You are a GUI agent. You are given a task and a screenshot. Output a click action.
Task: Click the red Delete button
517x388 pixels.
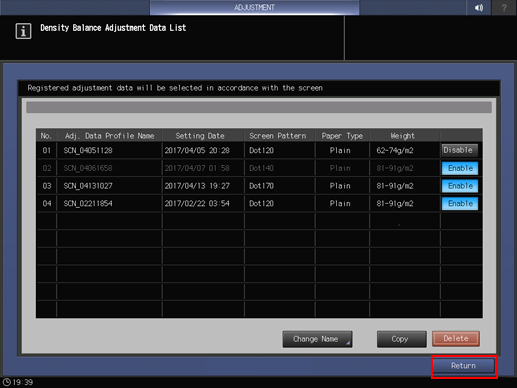[456, 339]
